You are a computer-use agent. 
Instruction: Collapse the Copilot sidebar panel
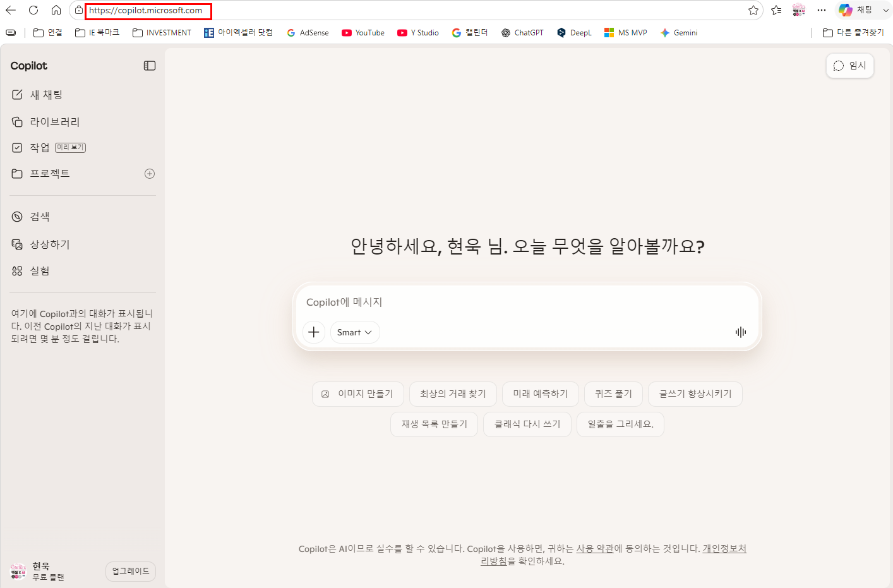point(150,66)
